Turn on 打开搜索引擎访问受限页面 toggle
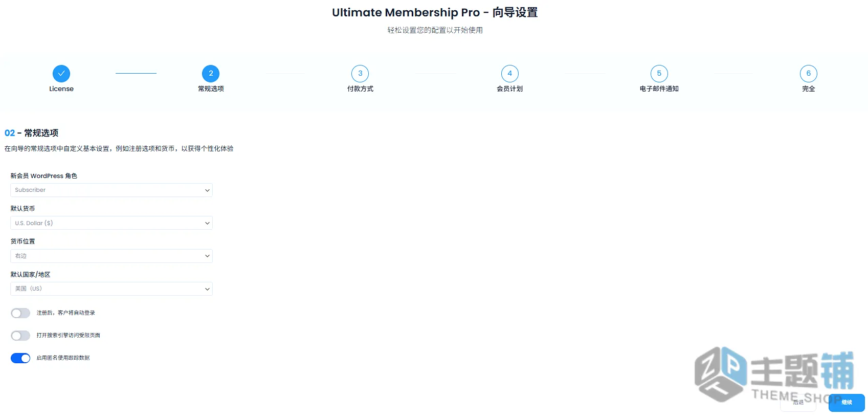This screenshot has height=419, width=868. point(20,336)
